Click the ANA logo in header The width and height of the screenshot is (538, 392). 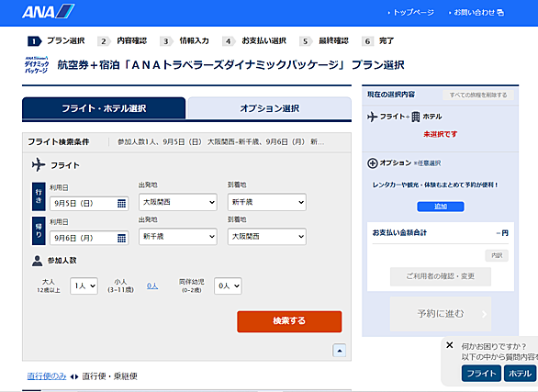49,12
